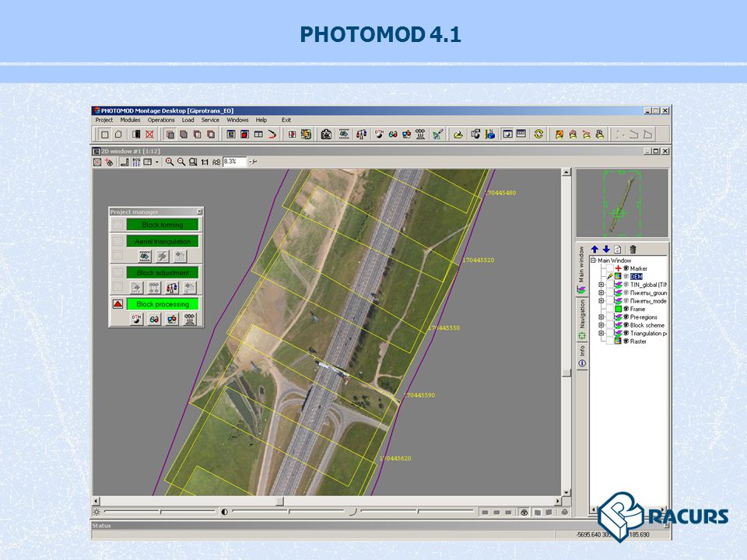
Task: Toggle visibility eye of Frame layer
Action: point(626,309)
